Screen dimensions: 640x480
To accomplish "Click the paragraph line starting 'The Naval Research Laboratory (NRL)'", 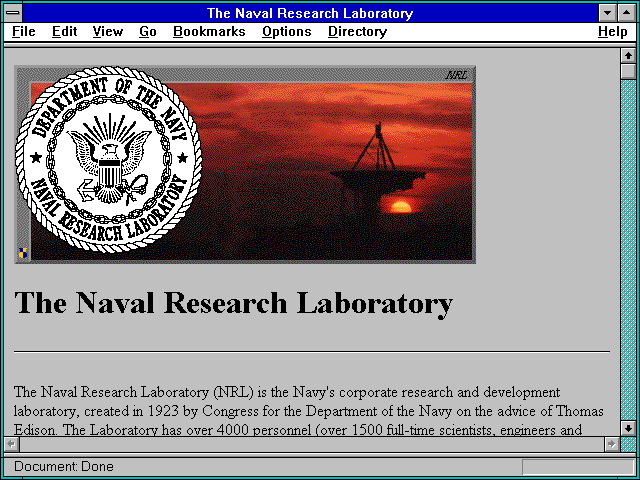I will [x=287, y=392].
